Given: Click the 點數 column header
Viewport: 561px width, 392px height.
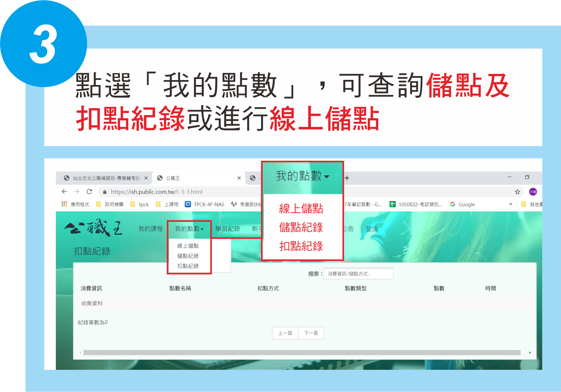Looking at the screenshot, I should pos(439,288).
